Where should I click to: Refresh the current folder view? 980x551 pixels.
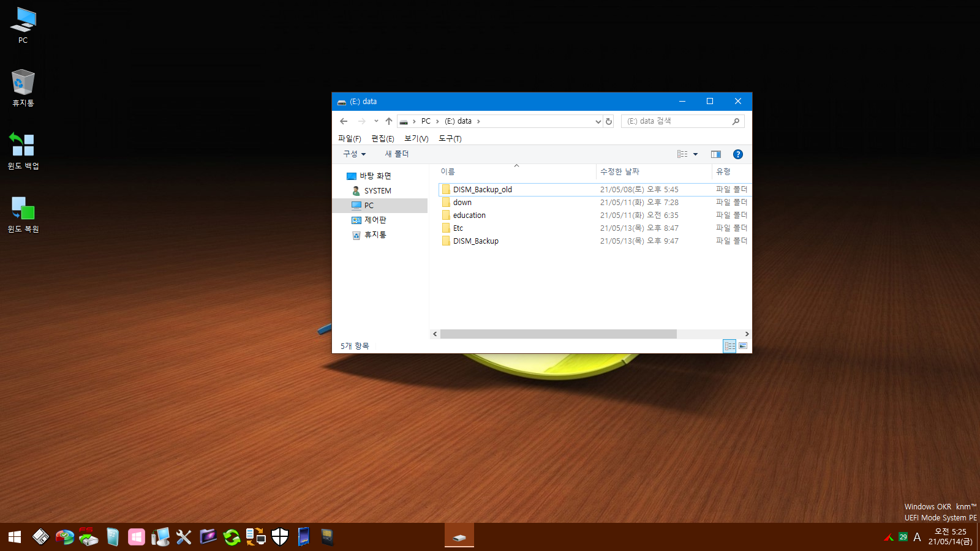pos(609,121)
